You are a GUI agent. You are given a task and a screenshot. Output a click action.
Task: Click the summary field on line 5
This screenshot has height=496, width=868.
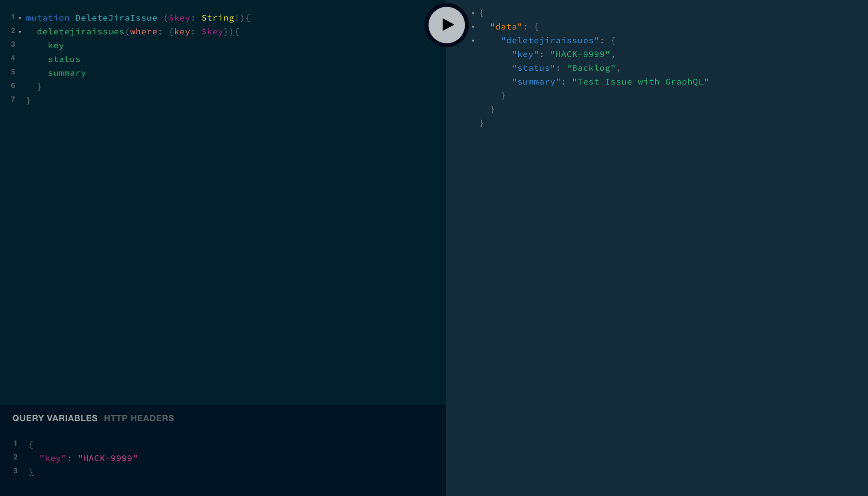pyautogui.click(x=67, y=73)
